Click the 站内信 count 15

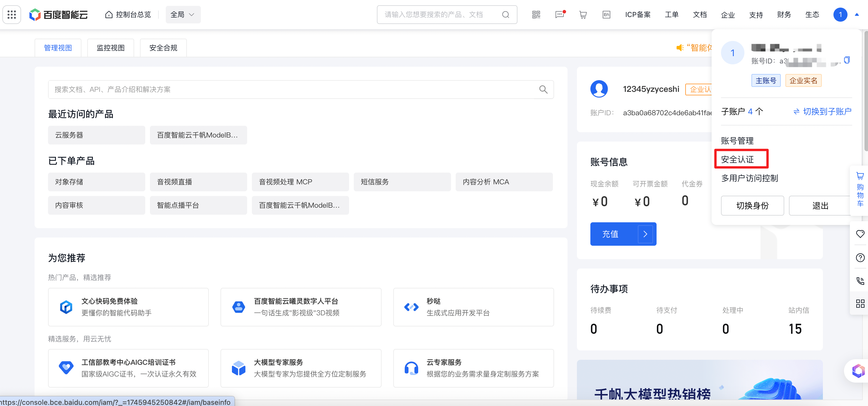(x=795, y=328)
